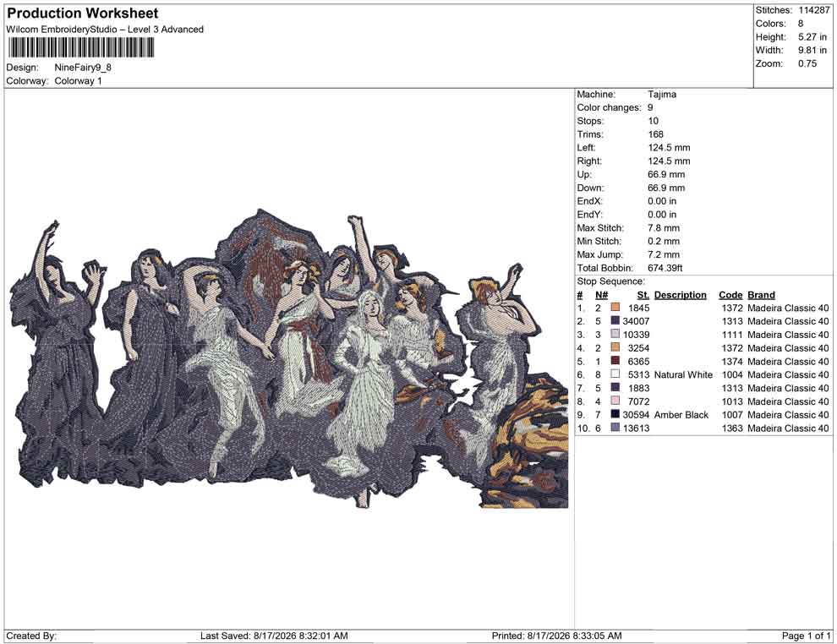Click the Amber Black swatch for stop 9

tap(615, 415)
